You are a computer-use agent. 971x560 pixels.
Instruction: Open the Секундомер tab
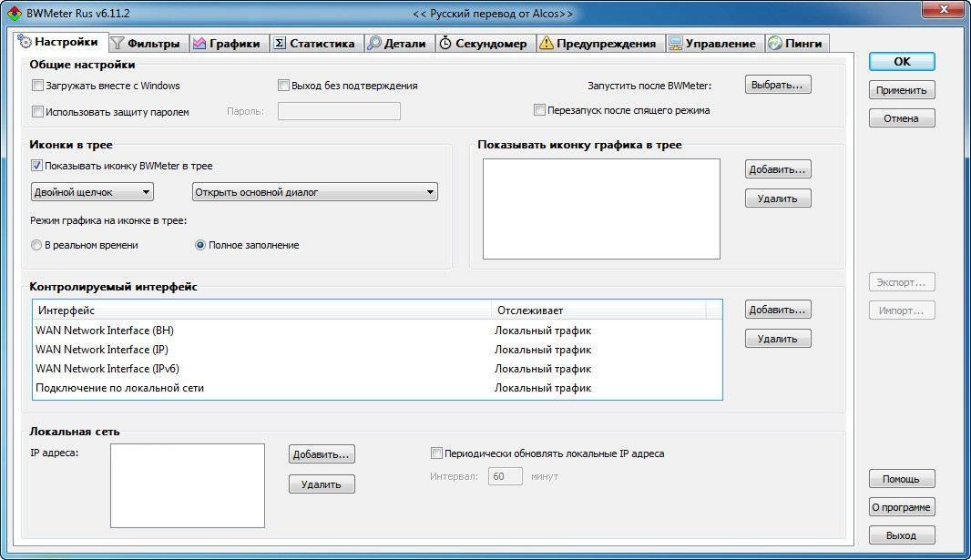485,44
